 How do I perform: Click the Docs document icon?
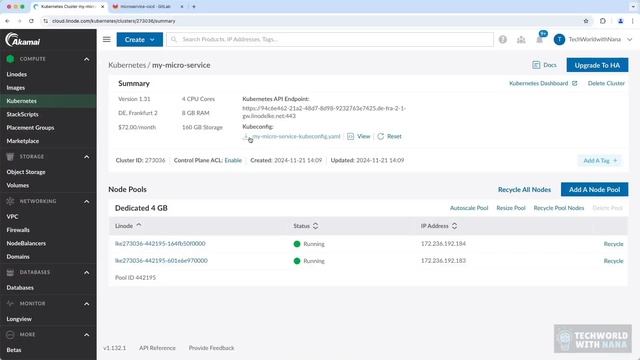tap(536, 65)
